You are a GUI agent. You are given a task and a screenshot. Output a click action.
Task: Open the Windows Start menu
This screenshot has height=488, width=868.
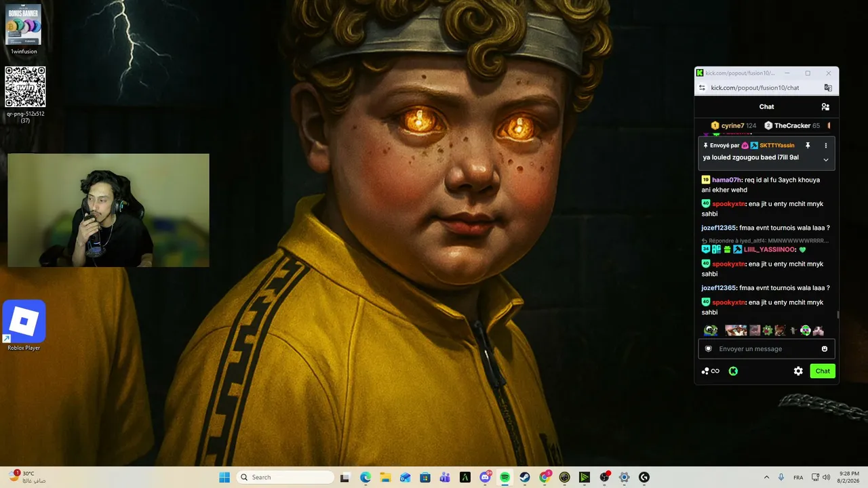[224, 477]
